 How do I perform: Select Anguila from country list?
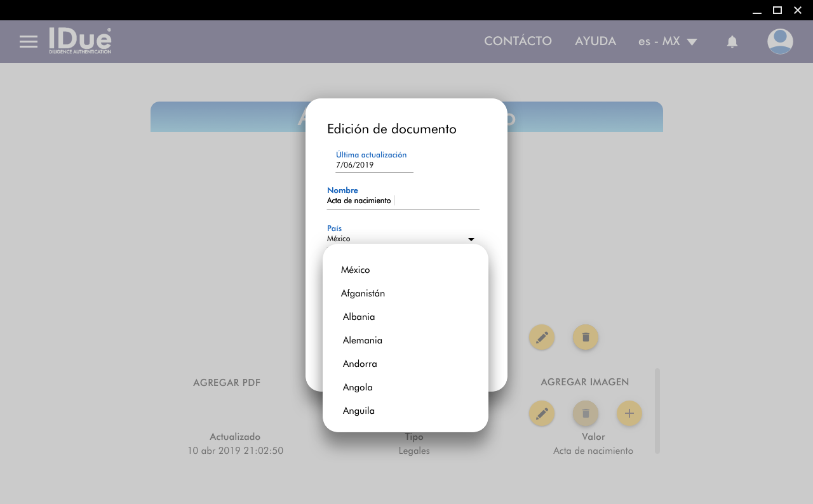pos(358,411)
